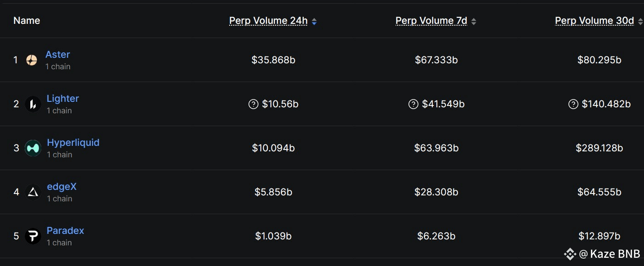Toggle sort arrows next to Perp Volume 30d
Viewport: 644px width, 266px height.
[640, 22]
